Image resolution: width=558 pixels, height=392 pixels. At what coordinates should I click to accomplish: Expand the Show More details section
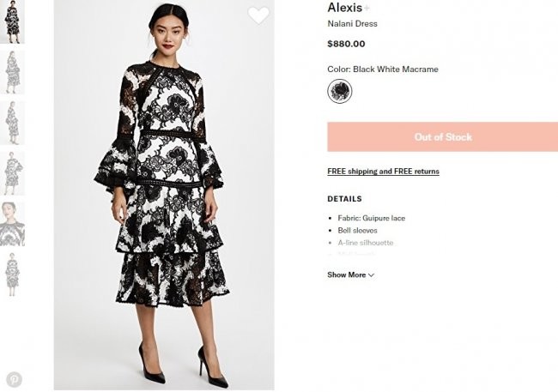click(x=350, y=275)
